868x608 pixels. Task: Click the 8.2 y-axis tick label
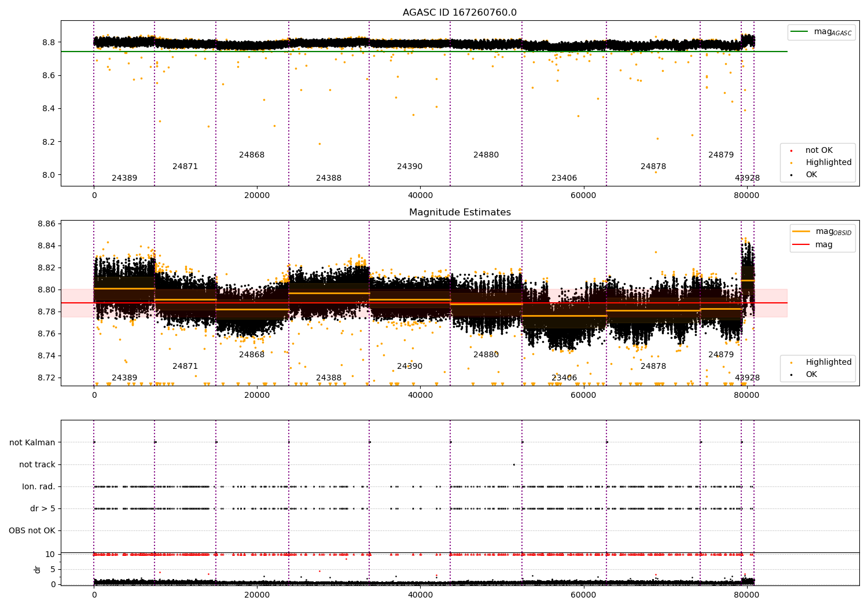pyautogui.click(x=49, y=142)
